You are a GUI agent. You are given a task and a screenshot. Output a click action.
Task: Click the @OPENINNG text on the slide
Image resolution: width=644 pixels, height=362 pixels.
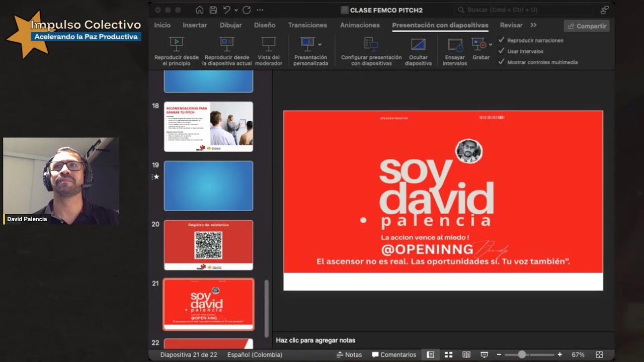[x=427, y=249]
